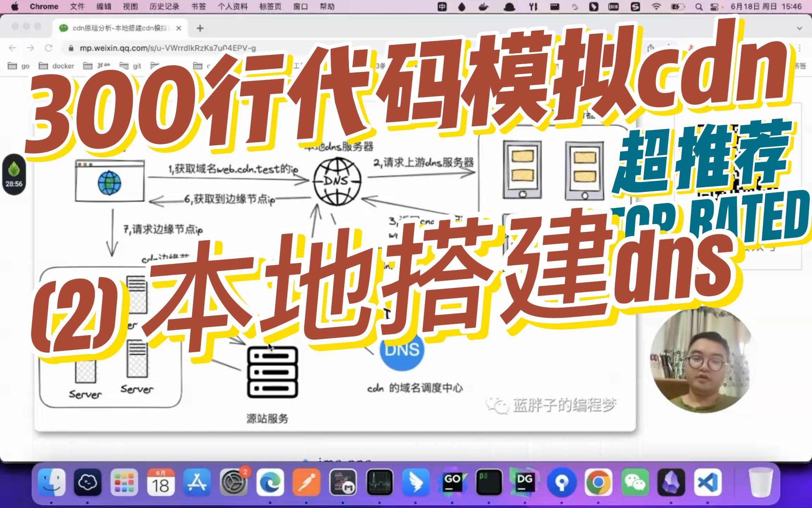
Task: Open the markdown editor with M badge
Action: [343, 482]
